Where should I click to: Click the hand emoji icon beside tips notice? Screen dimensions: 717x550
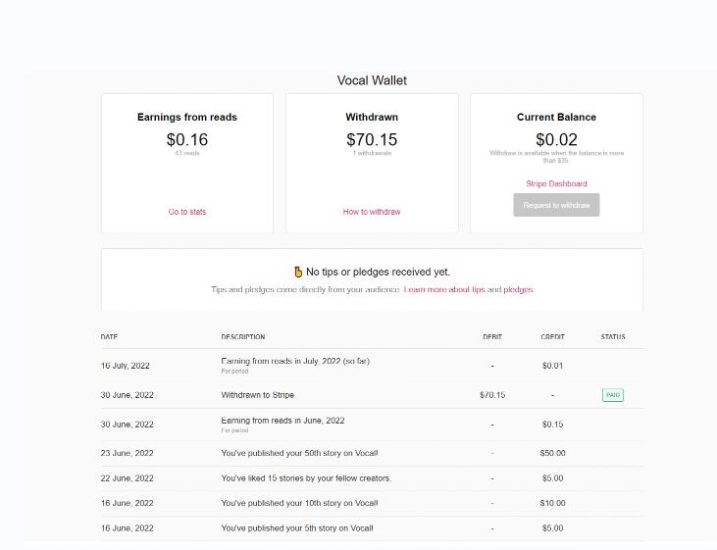click(298, 271)
